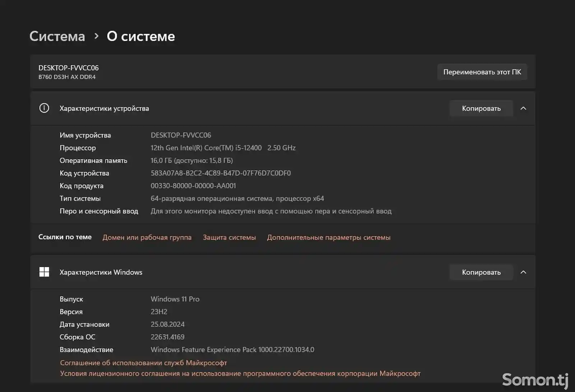575x392 pixels.
Task: Click the Выпуск label
Action: 71,299
